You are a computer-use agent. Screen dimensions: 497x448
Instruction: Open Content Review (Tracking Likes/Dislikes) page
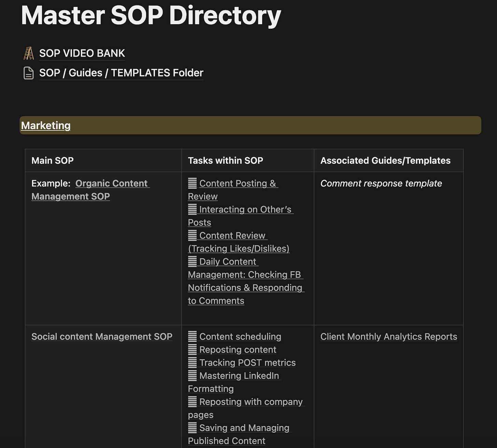coord(239,242)
